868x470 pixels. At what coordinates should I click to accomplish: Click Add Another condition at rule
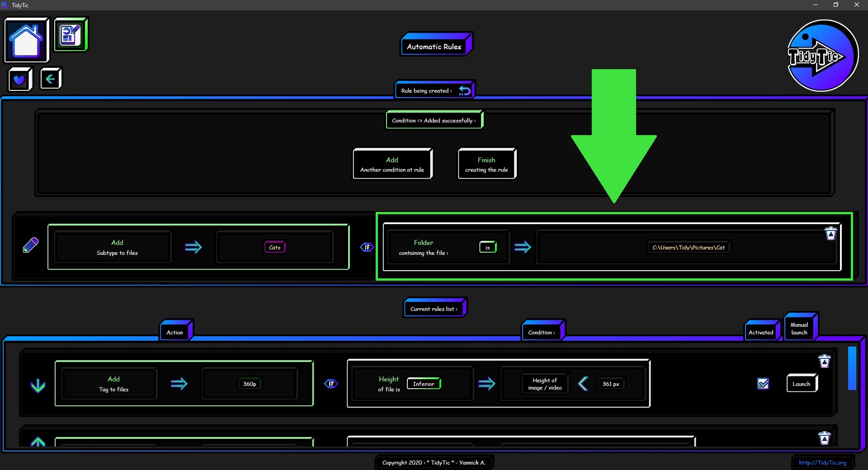392,164
